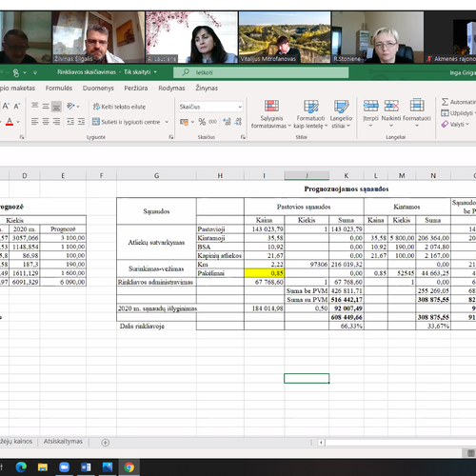The image size is (476, 476).
Task: Click the Ieškoti search field
Action: click(x=261, y=72)
